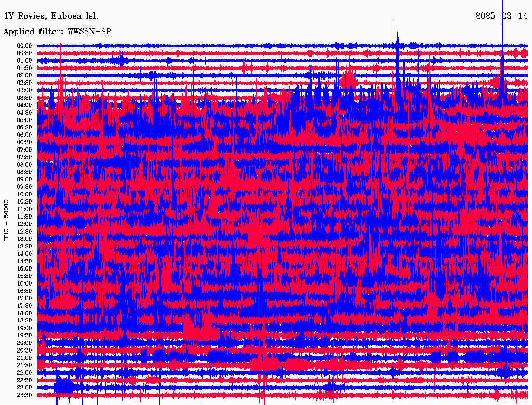Select the 01:00 time label
Screen dimensions: 532x405
(24, 61)
